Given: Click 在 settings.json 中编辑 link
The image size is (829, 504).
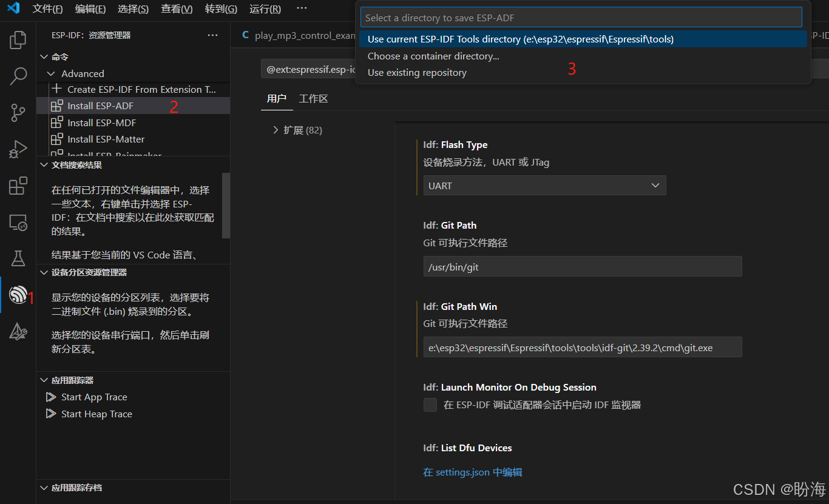Looking at the screenshot, I should pyautogui.click(x=473, y=472).
